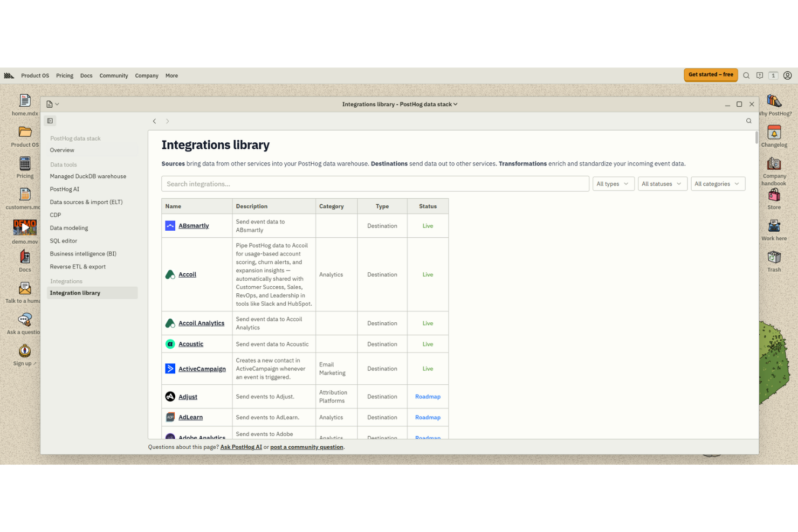Open the Changelog calendar icon
The height and width of the screenshot is (532, 798).
tap(774, 132)
